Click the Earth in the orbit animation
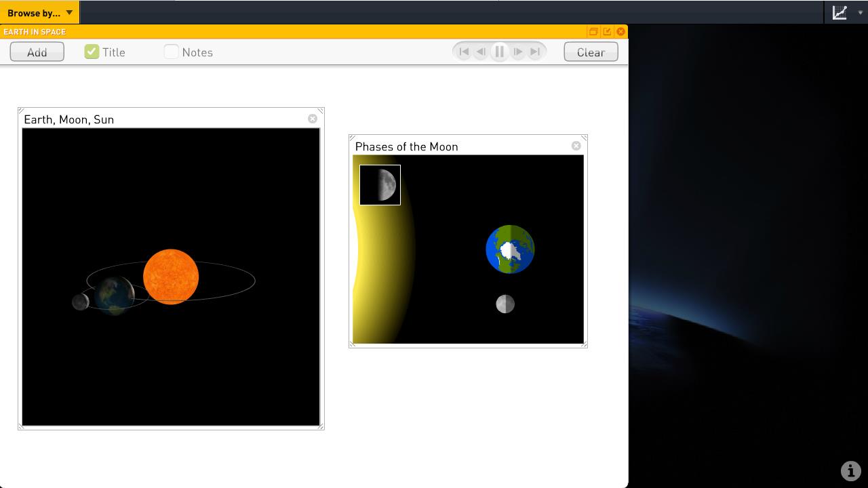 pyautogui.click(x=114, y=296)
